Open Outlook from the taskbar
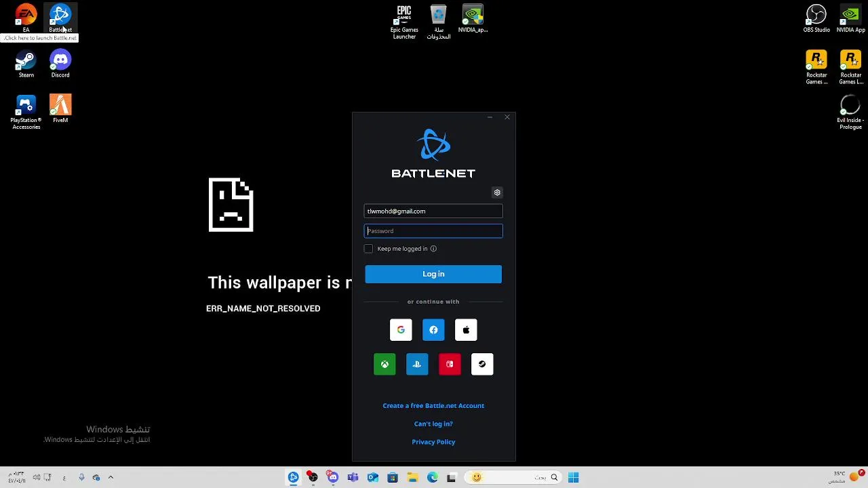Viewport: 868px width, 488px height. [x=372, y=478]
